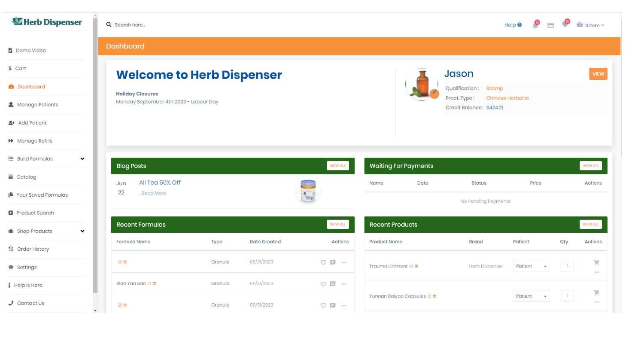Open the Patient dropdown for Yunnan Baiyao Capsules

tap(532, 296)
